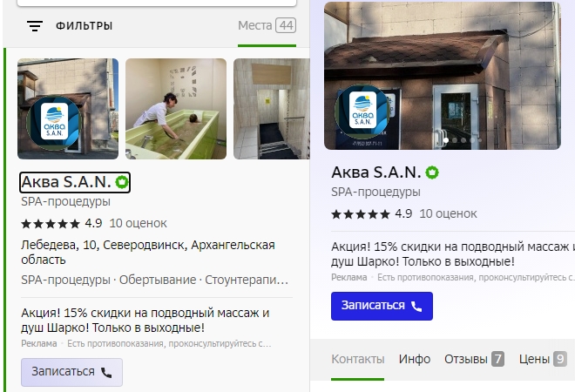Click the green verified badge in list entry
This screenshot has height=392, width=575.
(x=122, y=182)
